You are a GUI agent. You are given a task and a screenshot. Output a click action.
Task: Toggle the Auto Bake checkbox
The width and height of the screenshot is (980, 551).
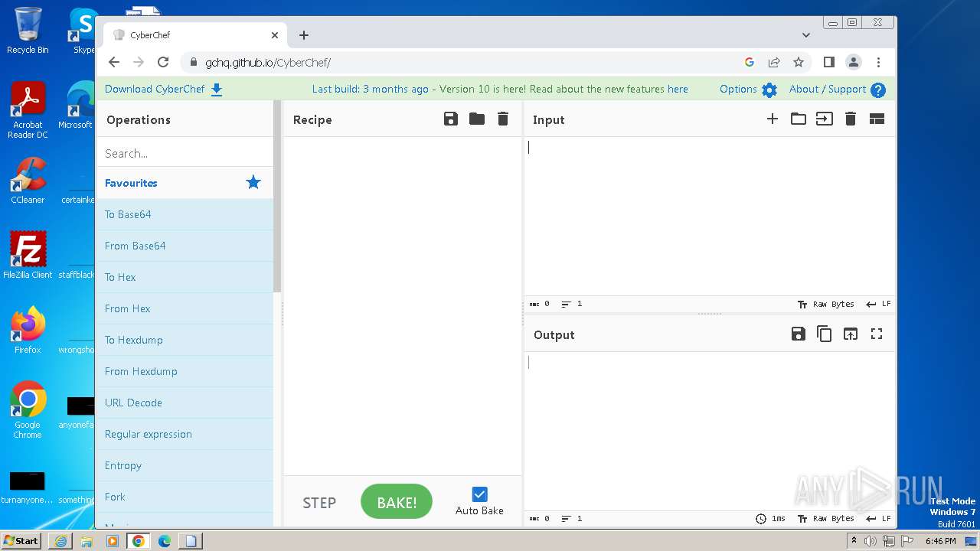click(x=480, y=494)
